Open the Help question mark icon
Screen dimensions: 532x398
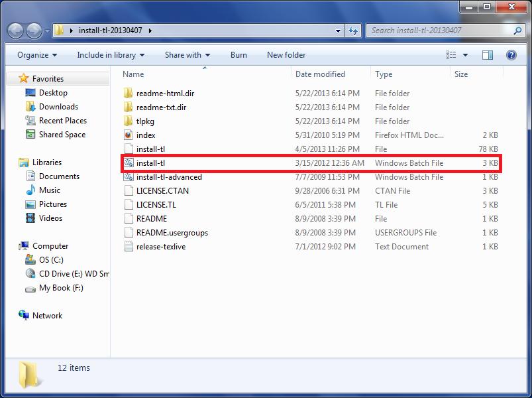[x=511, y=55]
